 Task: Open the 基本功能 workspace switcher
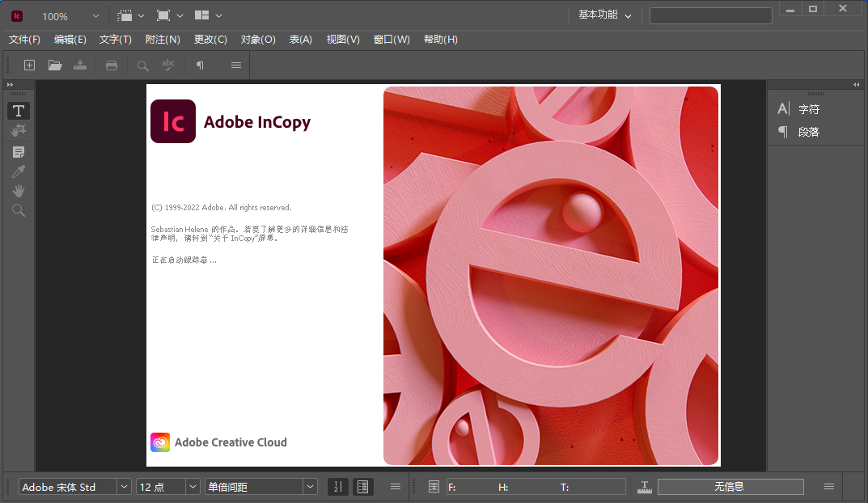[x=604, y=15]
